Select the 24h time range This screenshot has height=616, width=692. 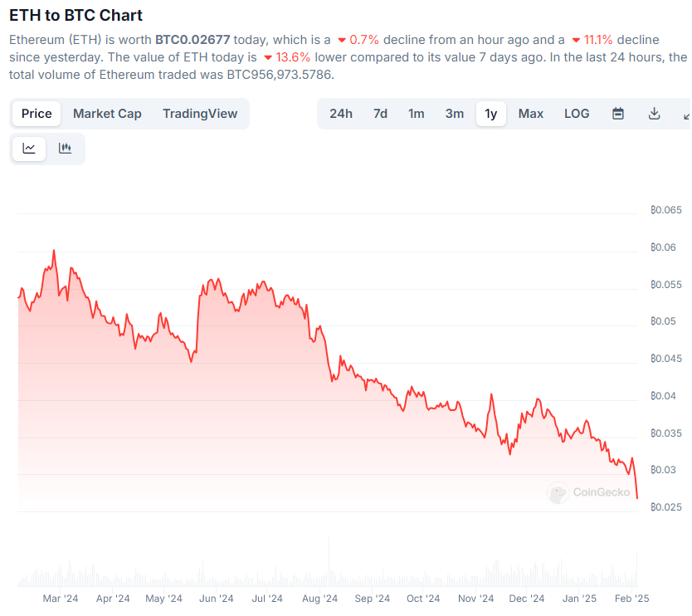pyautogui.click(x=341, y=114)
